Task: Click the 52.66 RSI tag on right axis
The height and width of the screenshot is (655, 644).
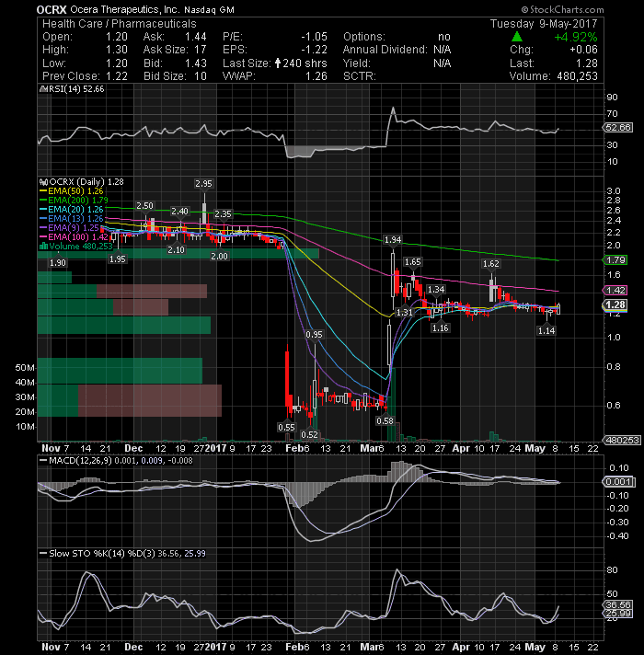Action: [x=618, y=127]
